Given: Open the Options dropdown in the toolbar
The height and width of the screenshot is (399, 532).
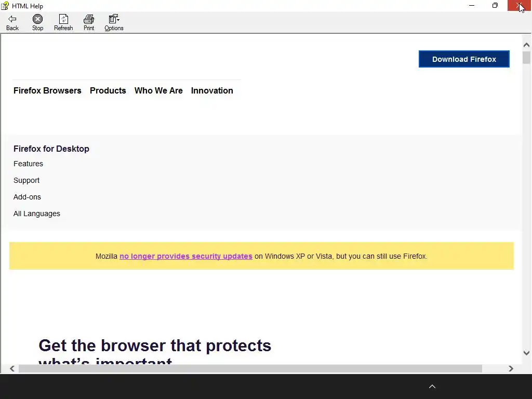Looking at the screenshot, I should pyautogui.click(x=114, y=23).
